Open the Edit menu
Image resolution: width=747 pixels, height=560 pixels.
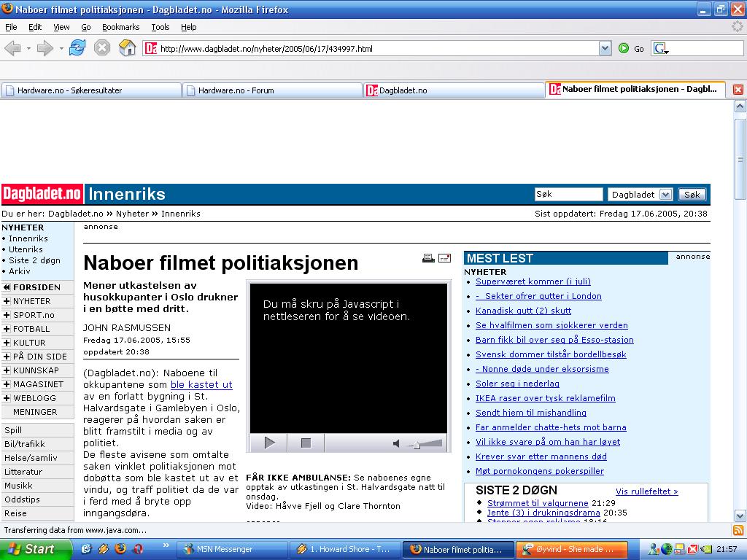pyautogui.click(x=35, y=27)
